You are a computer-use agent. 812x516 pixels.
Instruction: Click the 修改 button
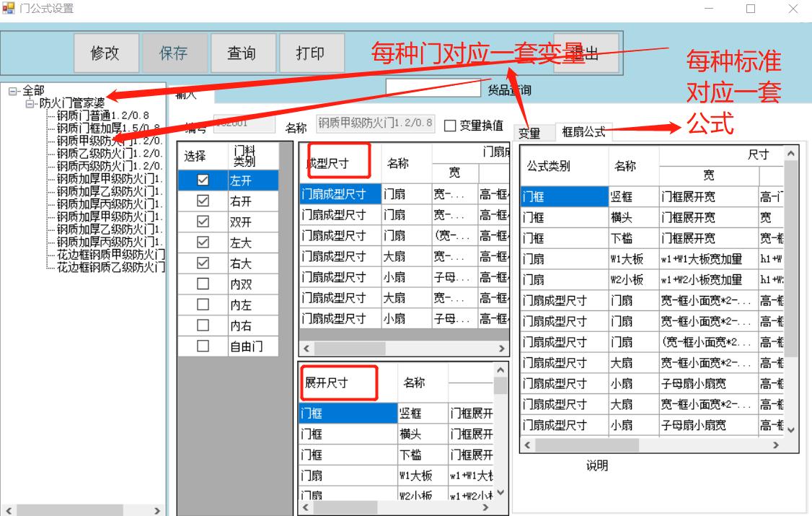[x=106, y=52]
